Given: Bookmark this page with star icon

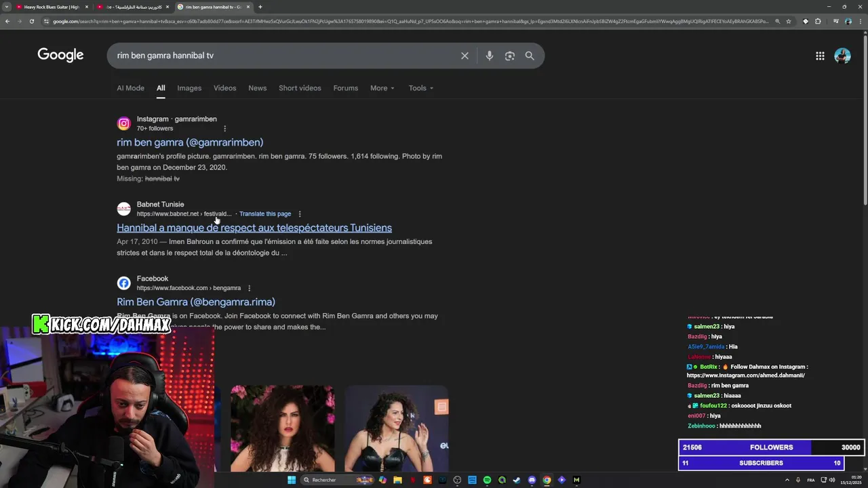Looking at the screenshot, I should [x=789, y=21].
